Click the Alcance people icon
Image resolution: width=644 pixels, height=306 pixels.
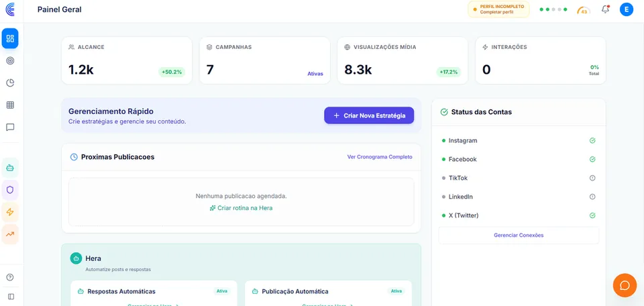click(72, 47)
